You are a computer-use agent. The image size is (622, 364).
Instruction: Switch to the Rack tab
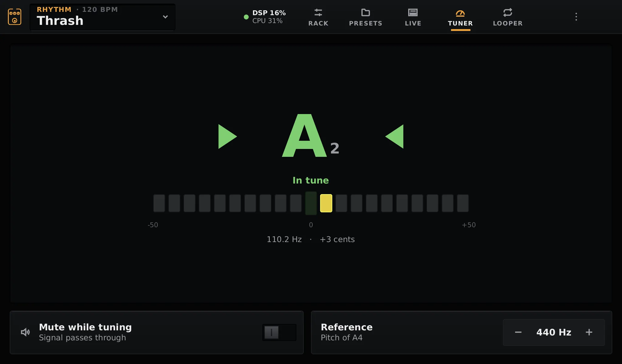[x=318, y=17]
